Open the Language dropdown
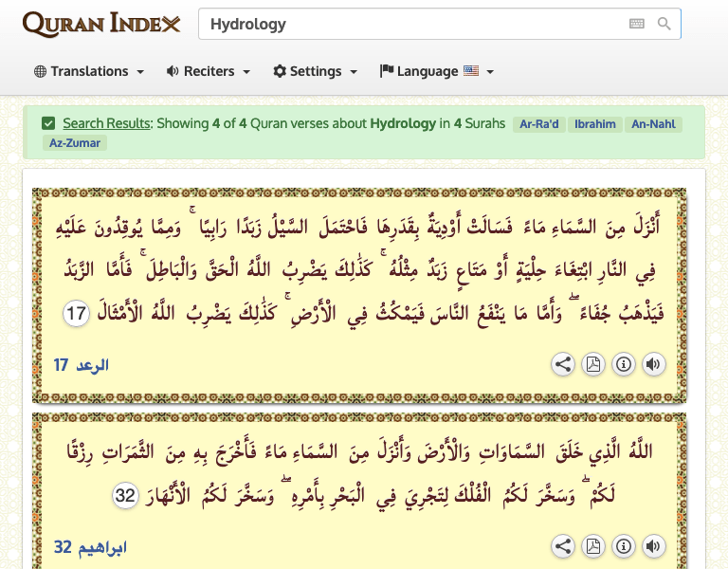 (x=436, y=71)
